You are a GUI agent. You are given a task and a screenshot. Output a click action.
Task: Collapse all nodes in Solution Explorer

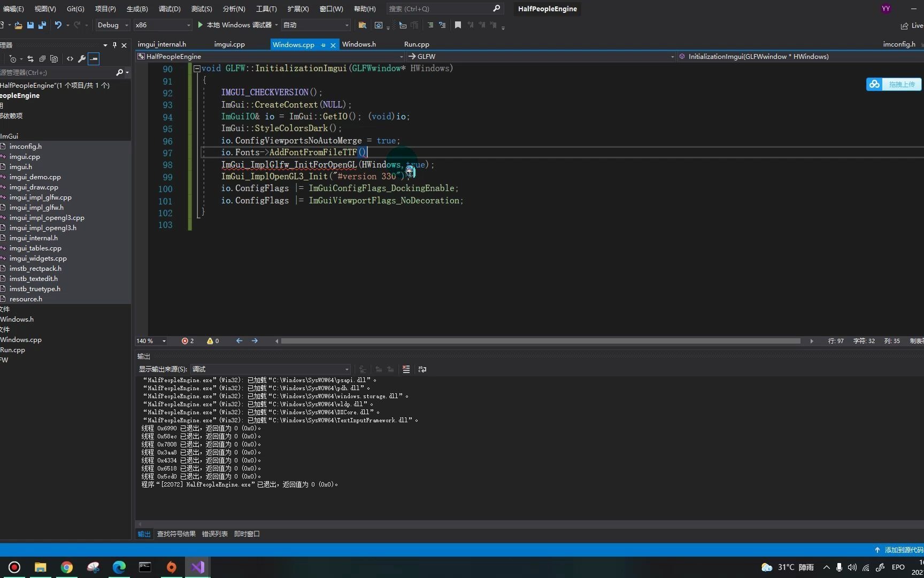[42, 59]
